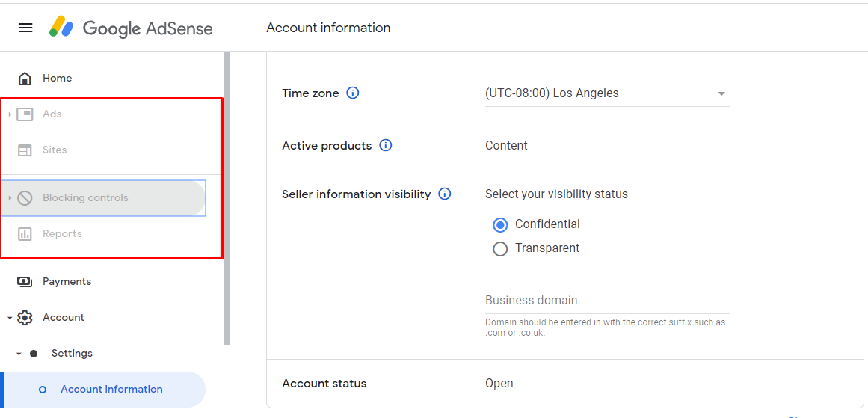868x418 pixels.
Task: Collapse the Settings submenu arrow
Action: point(19,354)
